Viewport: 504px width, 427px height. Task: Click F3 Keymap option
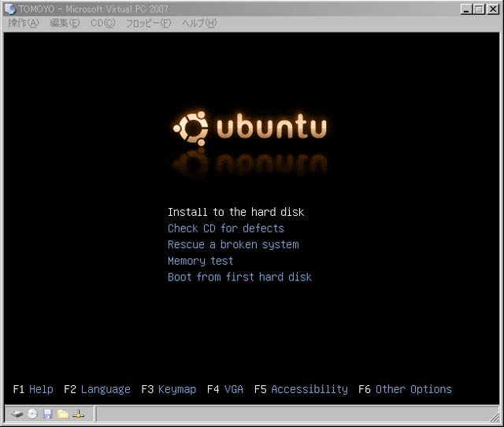pos(169,389)
